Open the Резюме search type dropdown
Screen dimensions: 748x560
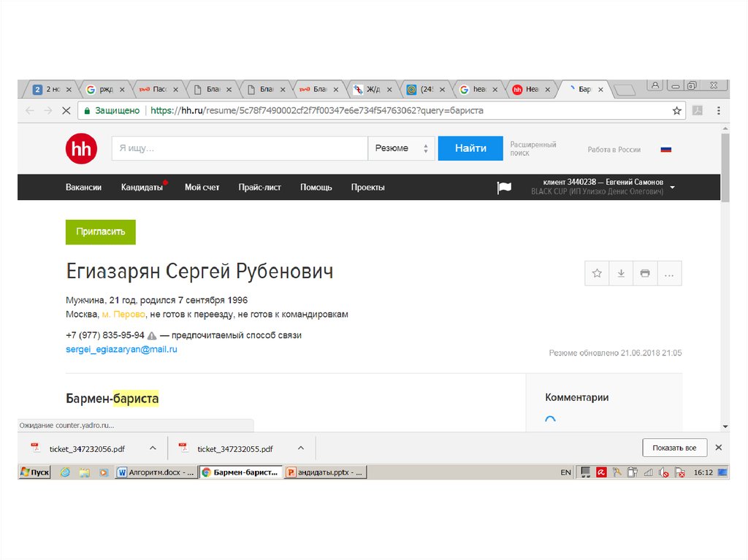tap(401, 148)
